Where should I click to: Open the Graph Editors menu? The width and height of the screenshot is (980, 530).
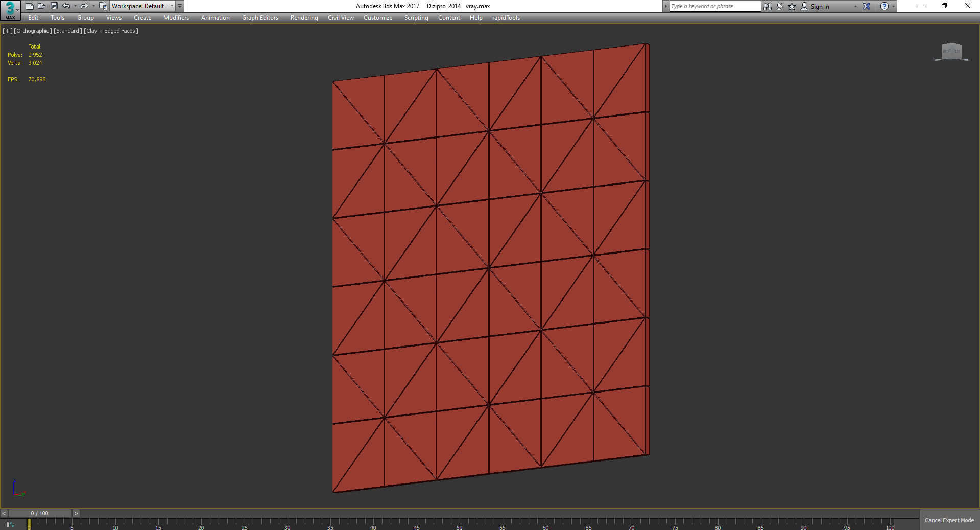point(260,18)
